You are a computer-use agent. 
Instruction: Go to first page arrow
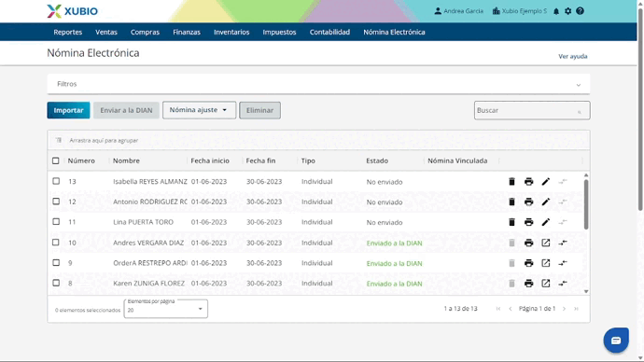[x=498, y=309]
